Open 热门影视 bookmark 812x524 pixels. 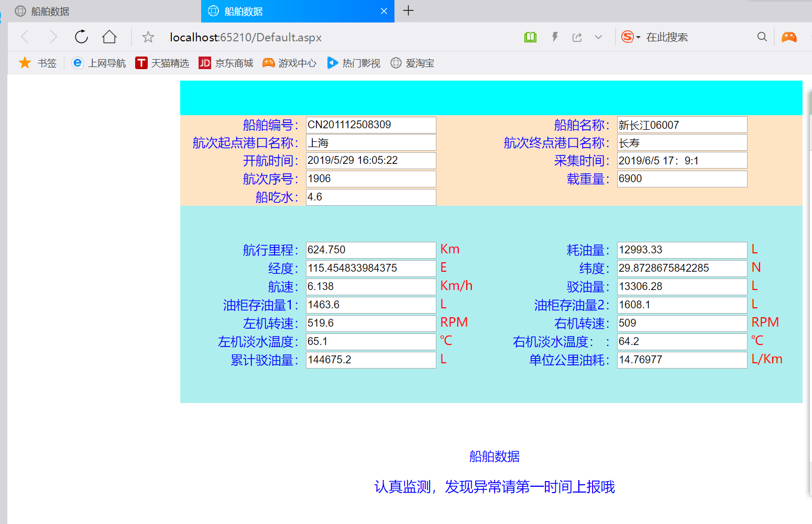click(x=354, y=63)
